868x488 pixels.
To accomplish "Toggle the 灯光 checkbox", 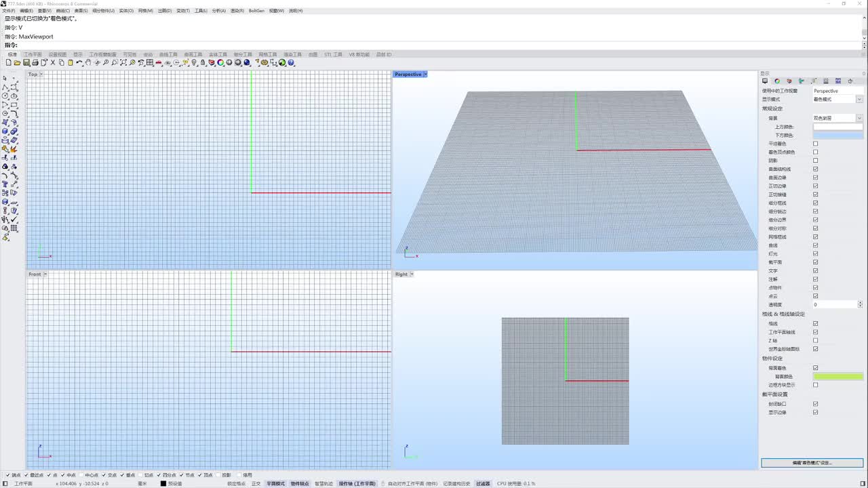I will 815,253.
